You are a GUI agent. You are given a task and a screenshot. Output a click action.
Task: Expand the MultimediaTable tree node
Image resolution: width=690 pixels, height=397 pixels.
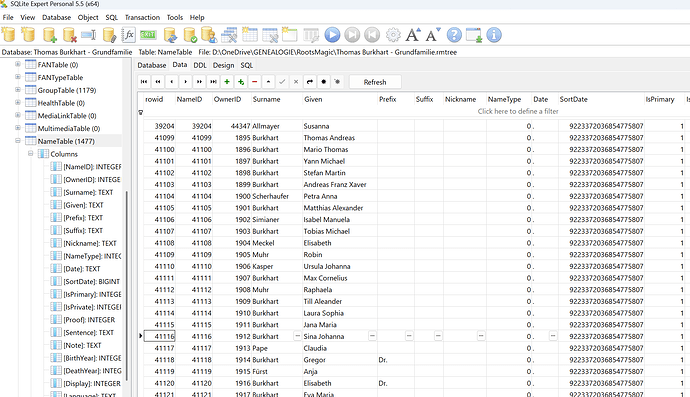[x=18, y=128]
